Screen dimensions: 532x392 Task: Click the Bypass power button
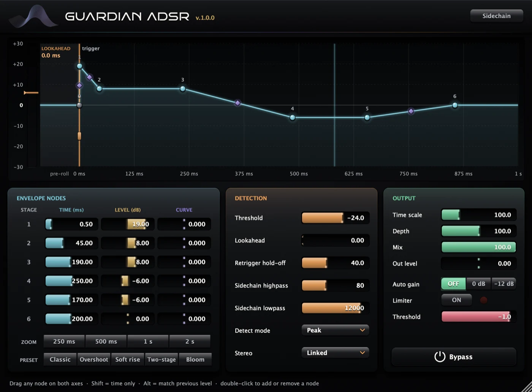point(454,357)
